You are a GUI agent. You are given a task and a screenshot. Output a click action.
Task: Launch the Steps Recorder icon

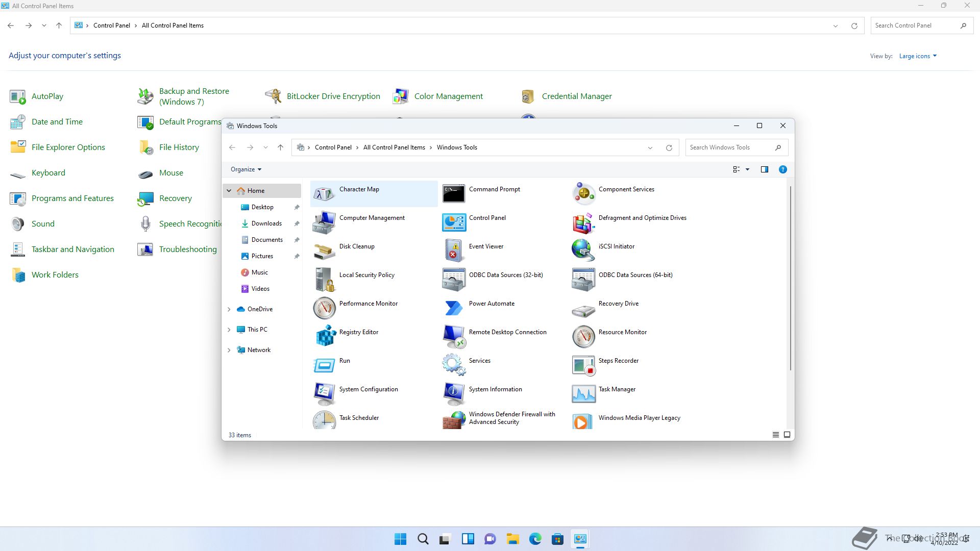click(x=583, y=365)
